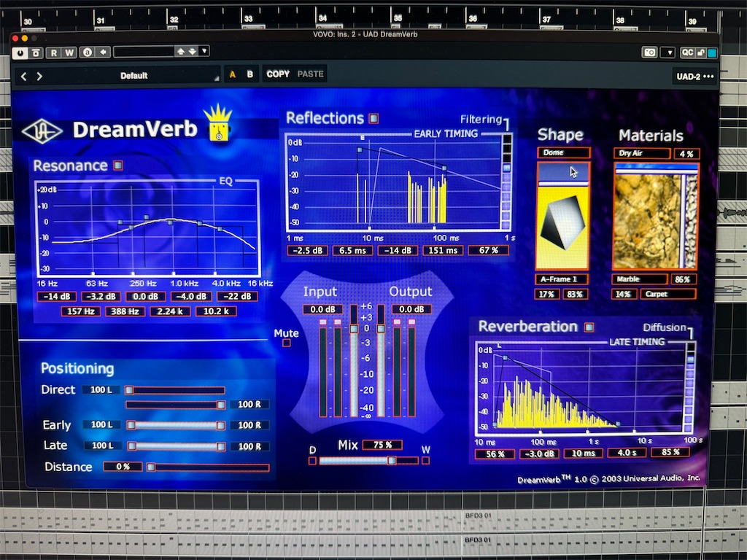Click the W wet checkbox under Mix

click(x=425, y=461)
